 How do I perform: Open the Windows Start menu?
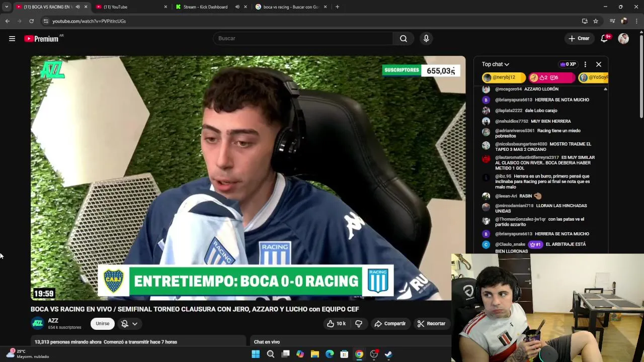point(256,354)
